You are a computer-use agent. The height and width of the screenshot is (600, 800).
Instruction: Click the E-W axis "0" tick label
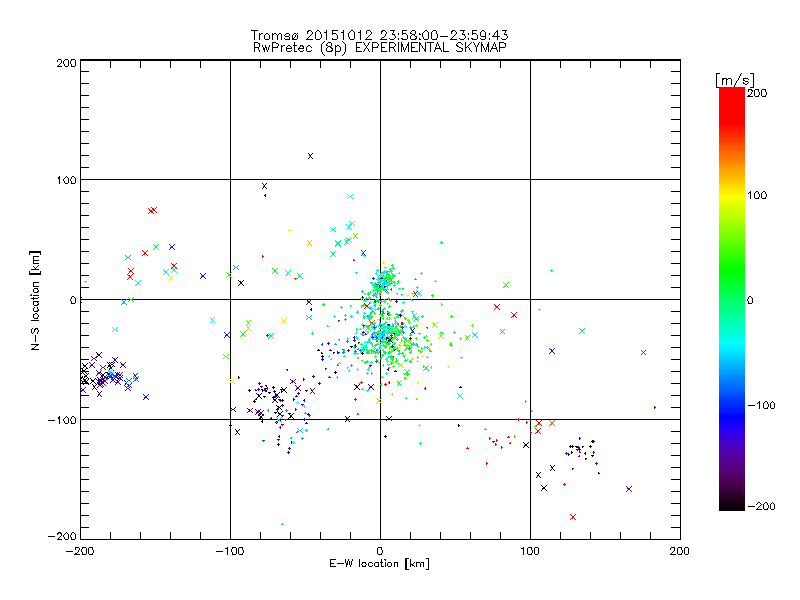click(380, 551)
